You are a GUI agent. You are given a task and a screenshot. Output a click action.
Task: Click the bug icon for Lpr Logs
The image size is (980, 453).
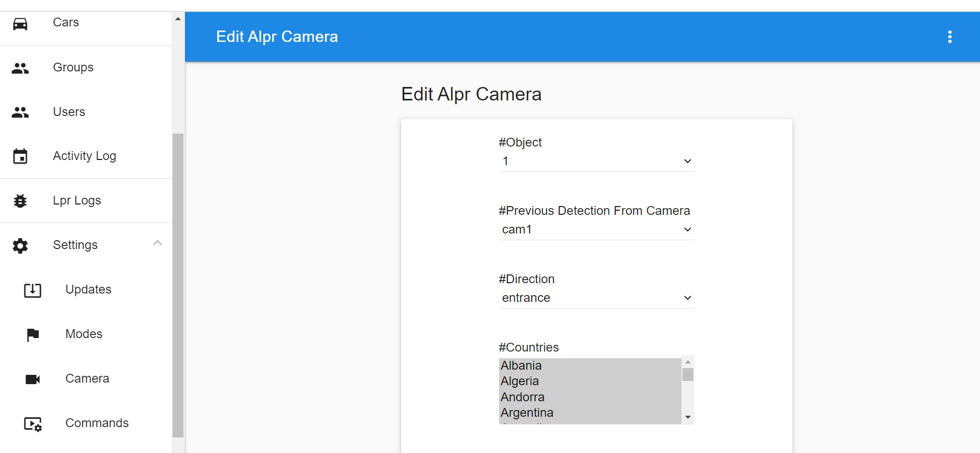[x=20, y=201]
